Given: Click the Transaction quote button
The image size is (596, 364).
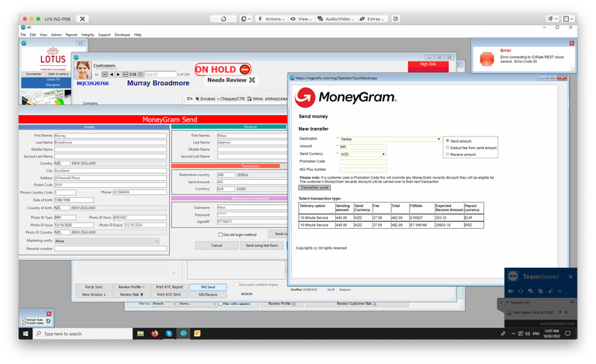Looking at the screenshot, I should pyautogui.click(x=314, y=188).
